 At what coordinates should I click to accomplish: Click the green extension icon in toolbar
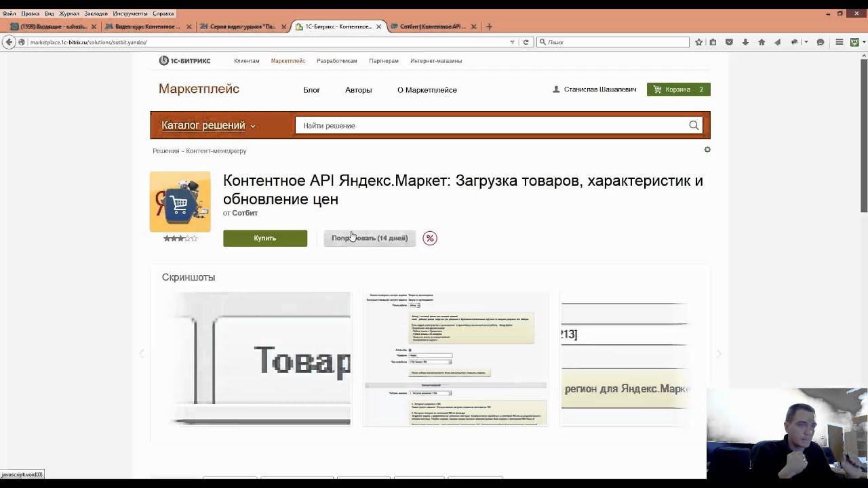click(x=854, y=42)
